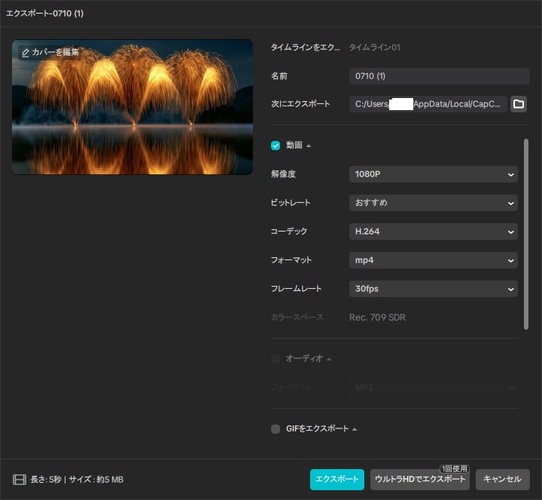Click the サイズ: 約5 MB text
Viewport: 542px width, 500px height.
click(x=96, y=480)
